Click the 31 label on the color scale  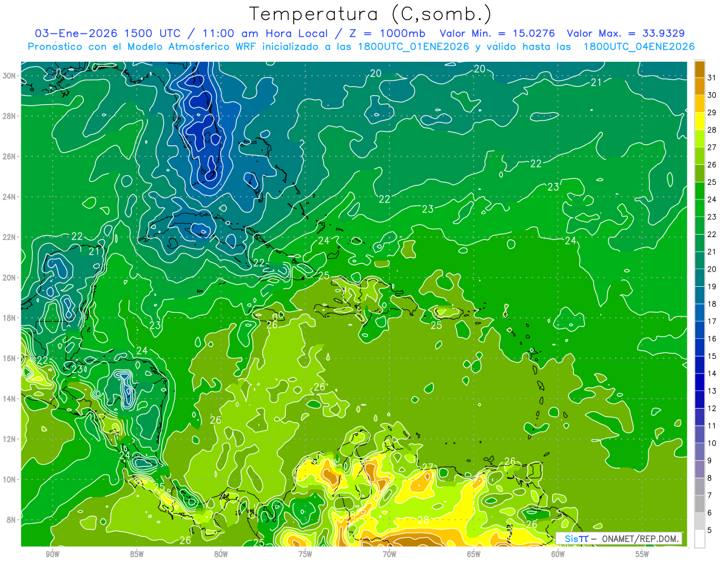click(x=712, y=77)
